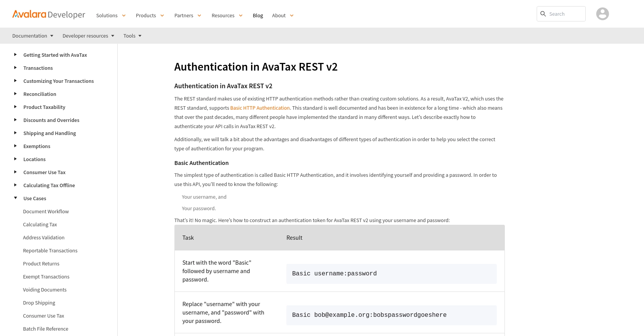This screenshot has height=336, width=644.
Task: Open Getting Started with AvaTax
Action: click(55, 55)
